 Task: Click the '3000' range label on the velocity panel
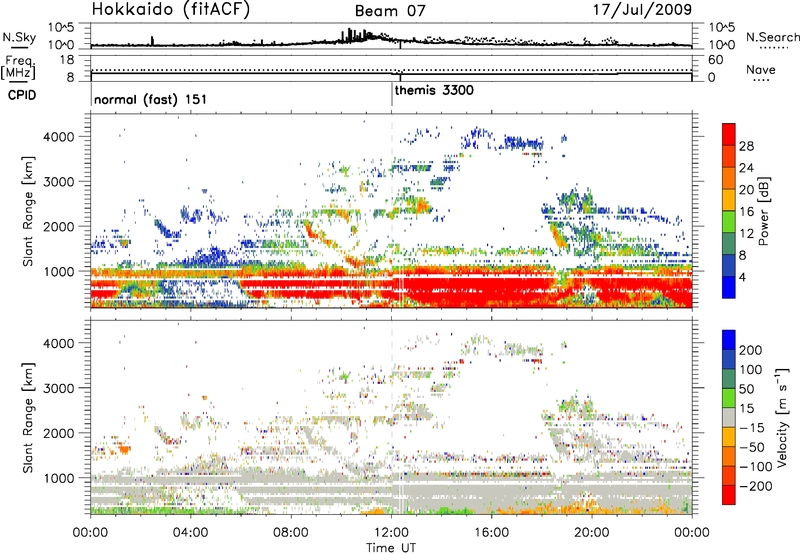[59, 388]
